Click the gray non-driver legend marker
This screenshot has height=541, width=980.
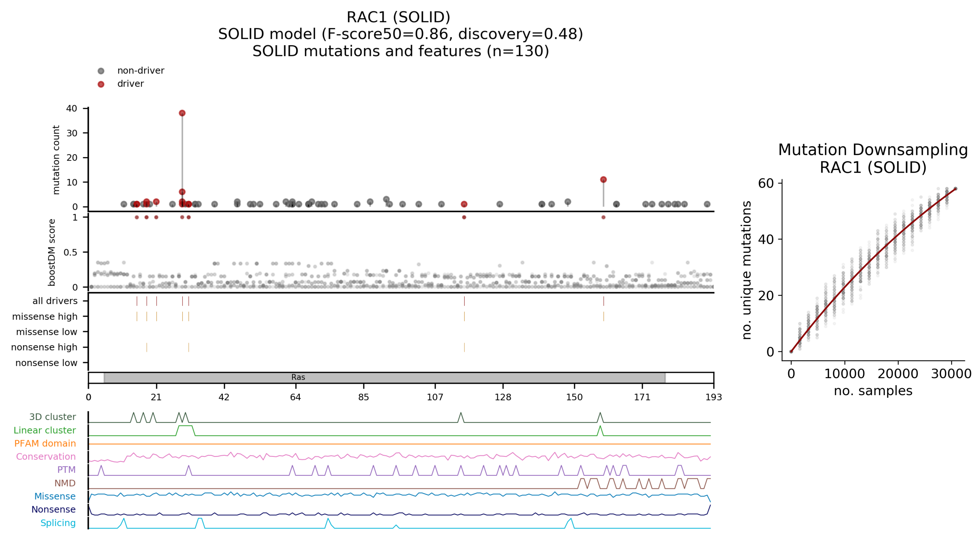pos(101,71)
